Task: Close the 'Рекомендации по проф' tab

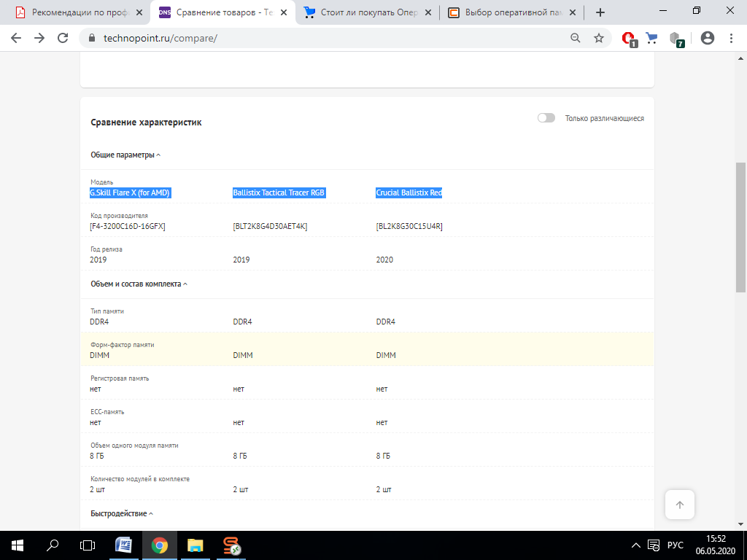Action: click(139, 13)
